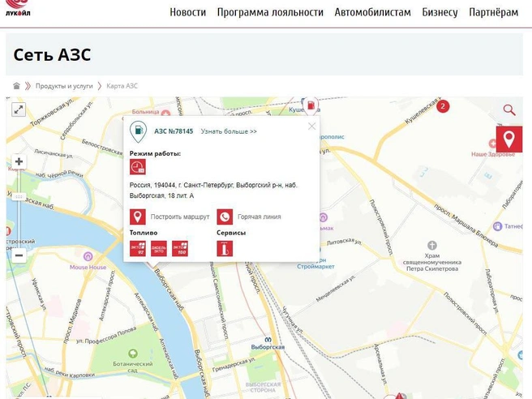
Task: Open the map search magnifier
Action: click(x=509, y=110)
